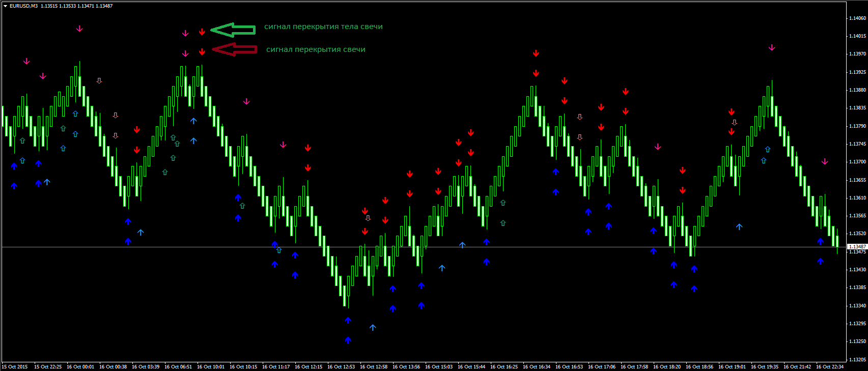Click time label 16 Oct 16:25
868x371 pixels.
coord(504,367)
